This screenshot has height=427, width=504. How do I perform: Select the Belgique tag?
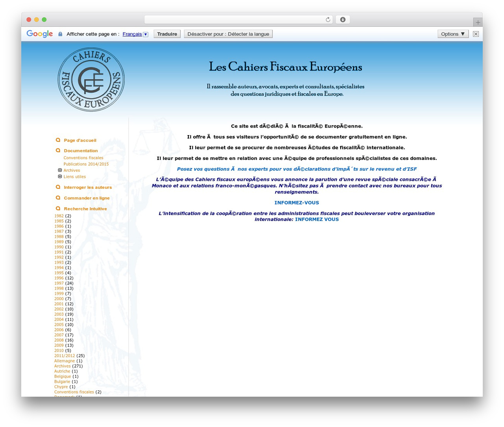pos(63,376)
